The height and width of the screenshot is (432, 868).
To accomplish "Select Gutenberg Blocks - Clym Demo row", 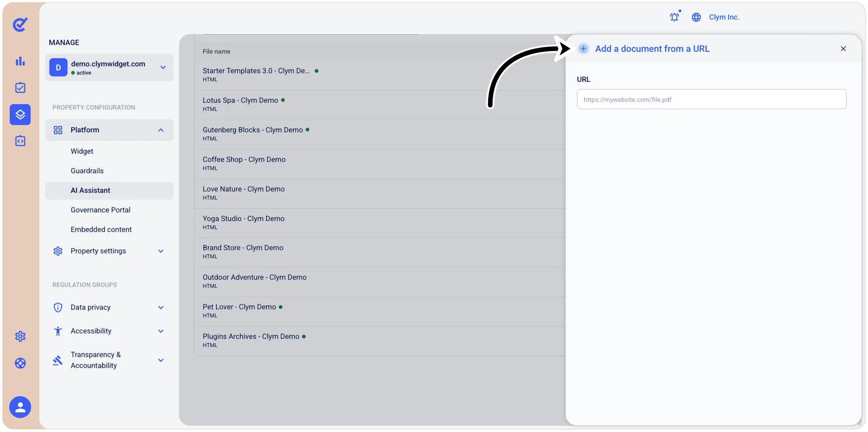I will pyautogui.click(x=380, y=134).
